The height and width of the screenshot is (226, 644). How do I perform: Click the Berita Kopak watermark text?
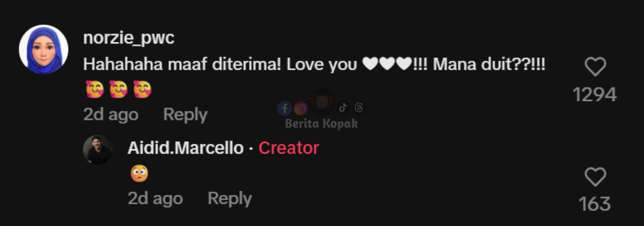coord(321,124)
